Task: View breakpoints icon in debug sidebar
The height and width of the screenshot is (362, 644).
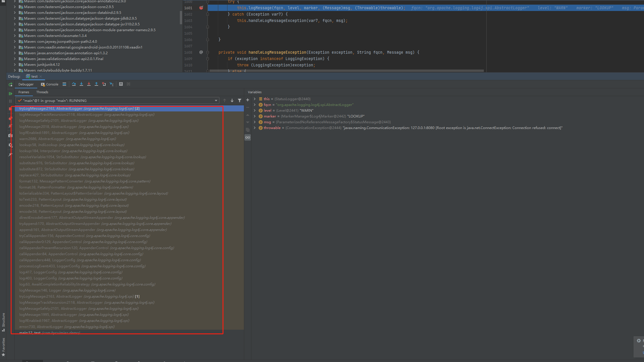Action: click(10, 119)
